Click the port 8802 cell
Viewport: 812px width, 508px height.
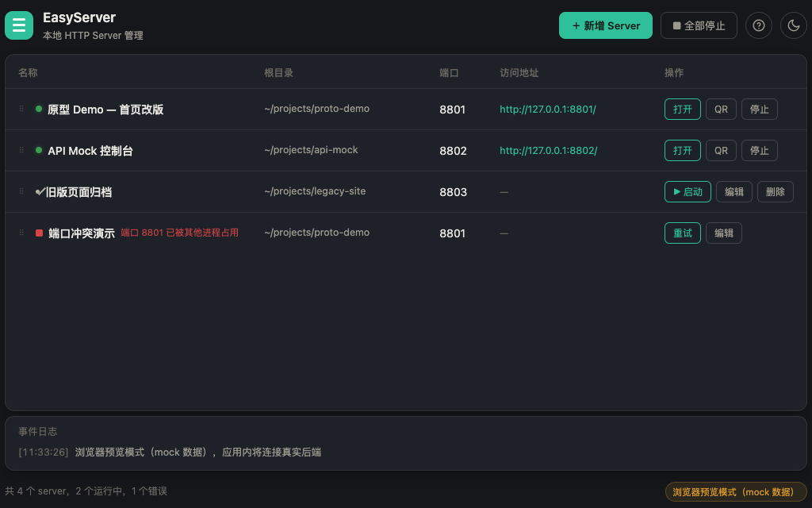pyautogui.click(x=453, y=151)
